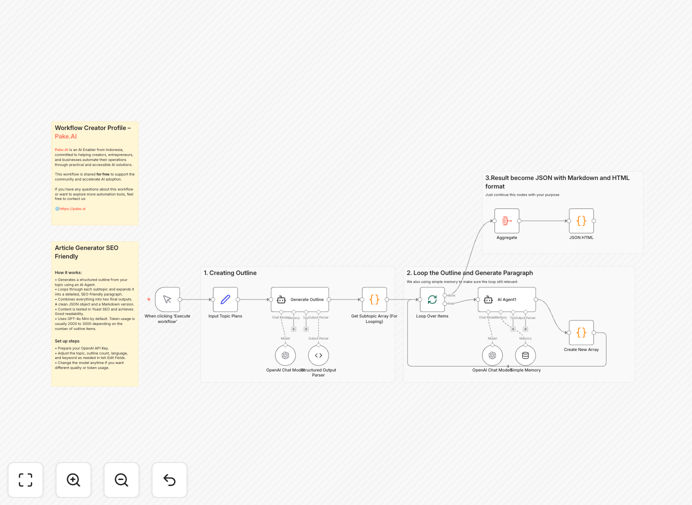Zoom in on the workflow canvas
Viewport: 692px width, 505px height.
pos(73,480)
